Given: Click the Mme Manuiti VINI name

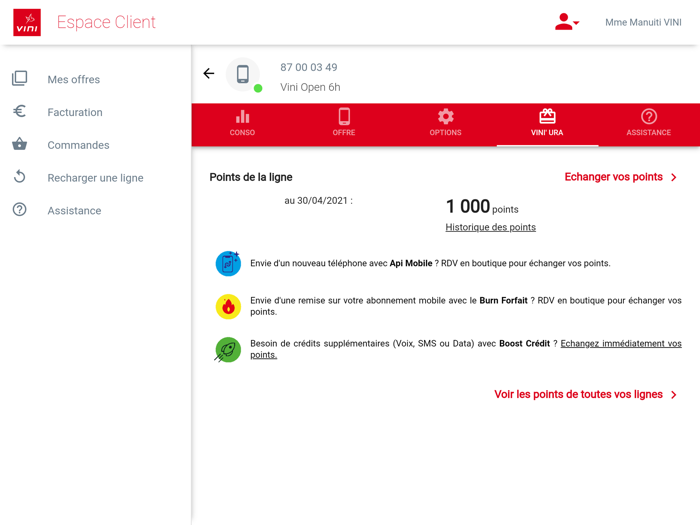Looking at the screenshot, I should click(x=643, y=22).
